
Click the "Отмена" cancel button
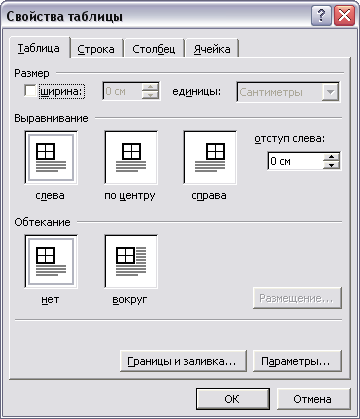point(313,399)
